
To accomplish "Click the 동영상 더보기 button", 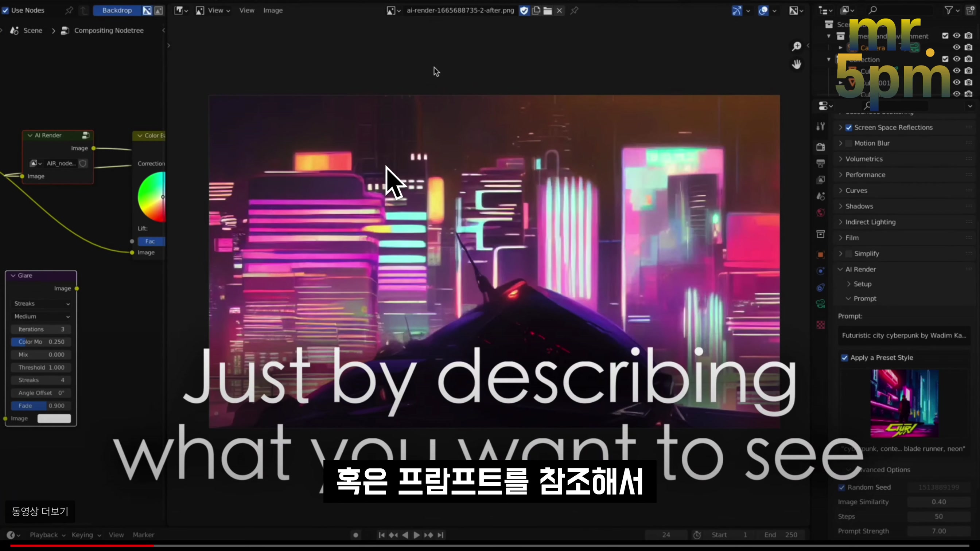I will point(40,511).
